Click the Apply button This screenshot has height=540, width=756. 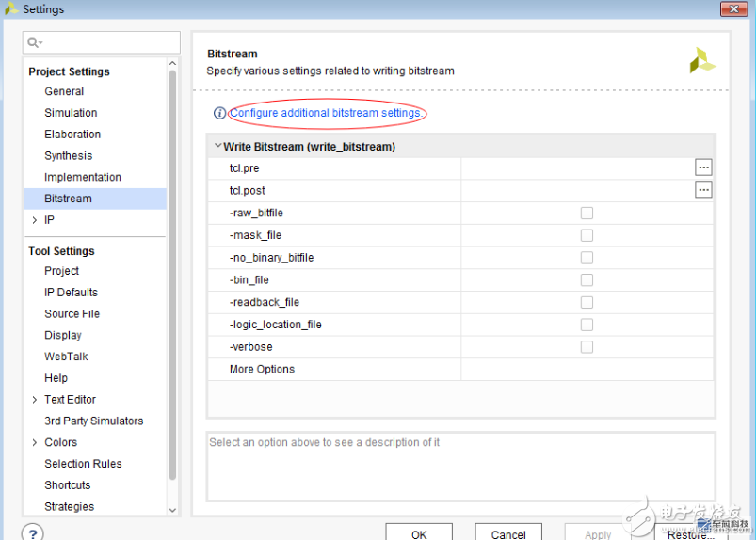click(598, 532)
